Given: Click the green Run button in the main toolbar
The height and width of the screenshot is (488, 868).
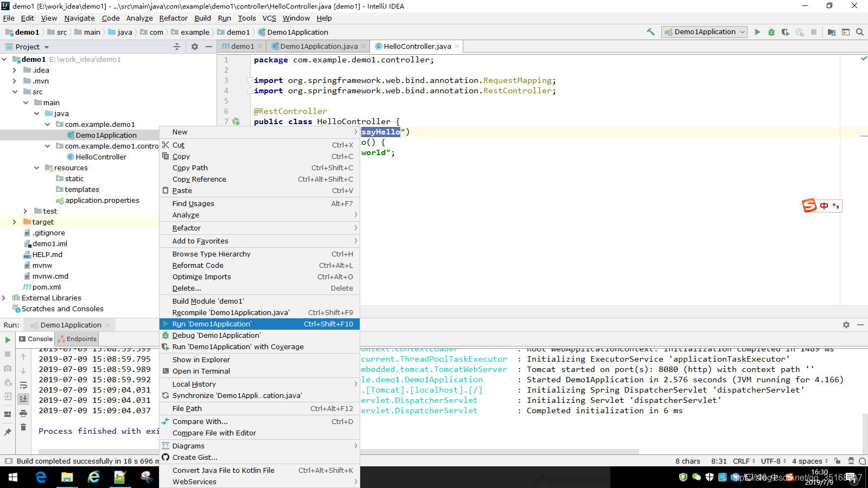Looking at the screenshot, I should coord(757,32).
